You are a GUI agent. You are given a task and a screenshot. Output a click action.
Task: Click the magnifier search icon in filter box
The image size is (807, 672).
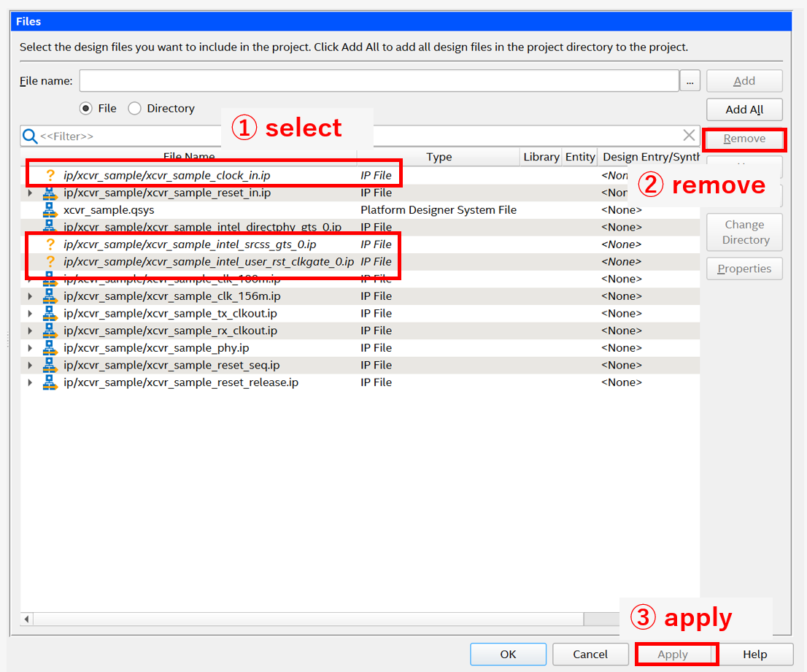coord(30,136)
